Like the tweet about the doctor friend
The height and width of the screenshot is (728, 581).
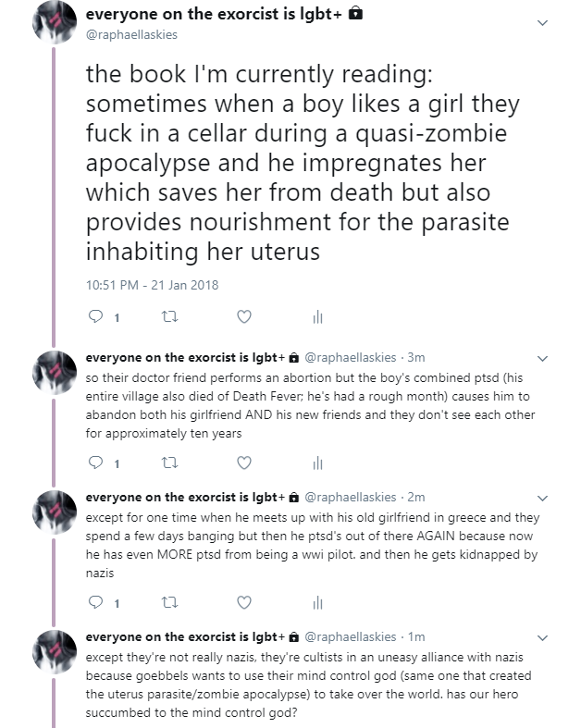coord(243,462)
